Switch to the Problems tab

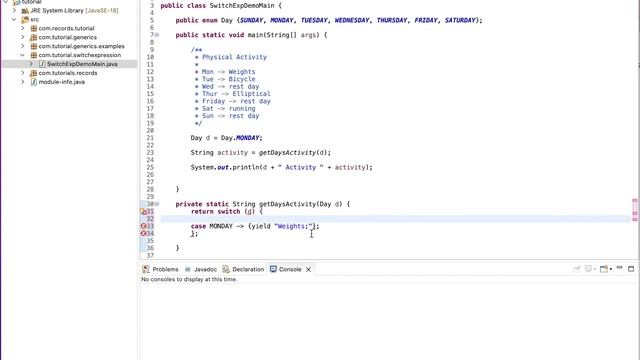tap(160, 269)
